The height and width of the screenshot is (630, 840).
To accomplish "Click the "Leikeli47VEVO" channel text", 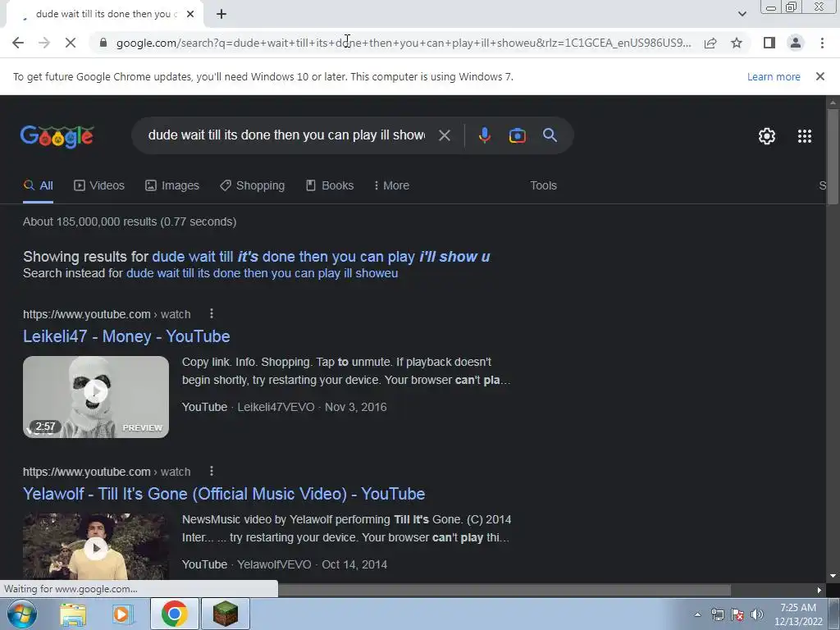I will (276, 407).
